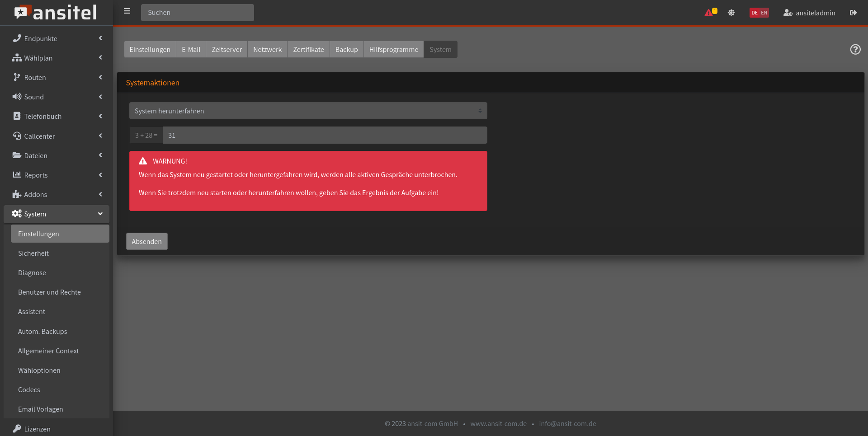Switch to the Netzwerk tab
The image size is (868, 436).
267,49
